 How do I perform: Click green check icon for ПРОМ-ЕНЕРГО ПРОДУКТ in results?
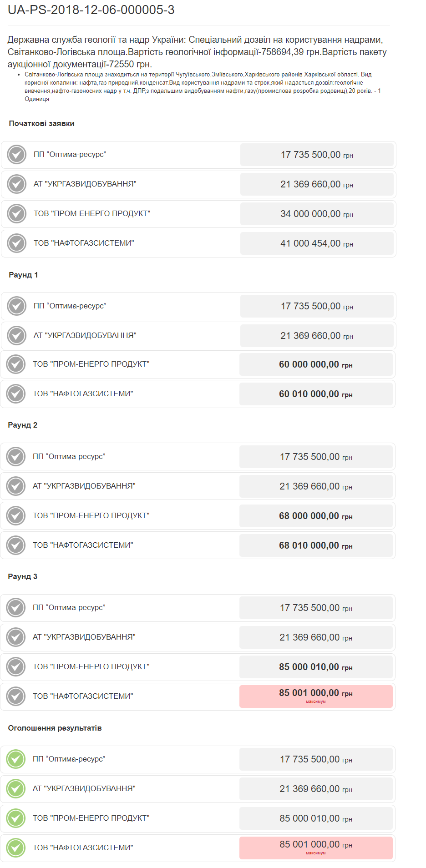click(x=16, y=818)
